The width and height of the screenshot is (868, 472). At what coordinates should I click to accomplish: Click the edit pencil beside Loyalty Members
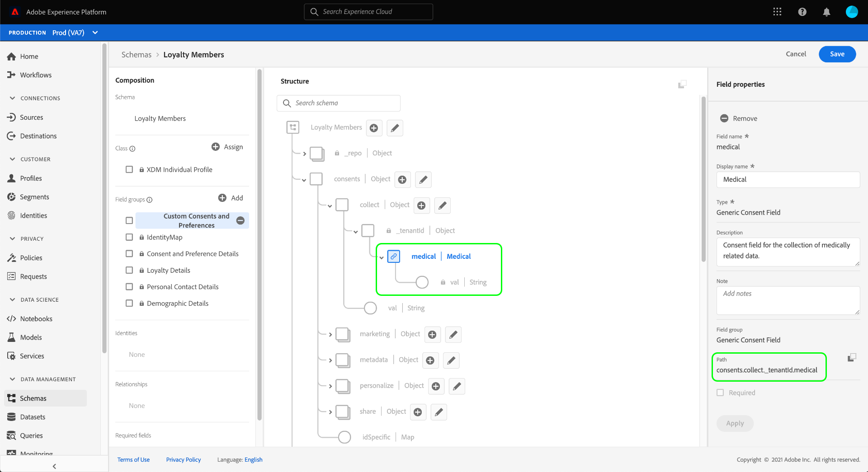395,128
